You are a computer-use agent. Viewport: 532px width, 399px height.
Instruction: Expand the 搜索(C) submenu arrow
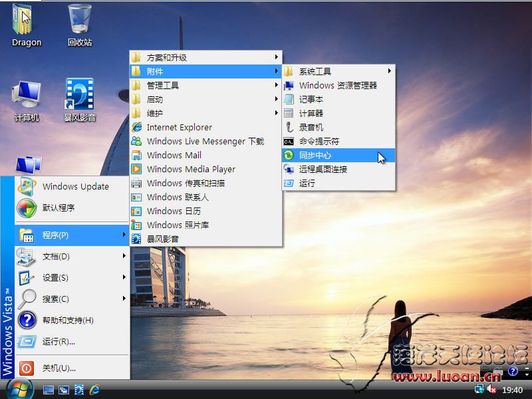click(124, 298)
